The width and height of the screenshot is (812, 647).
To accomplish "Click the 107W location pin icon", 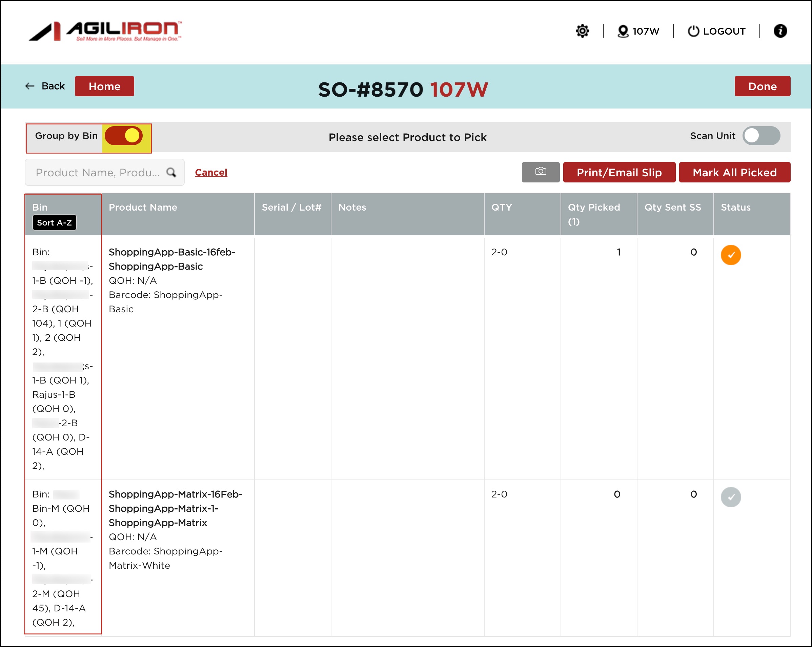I will click(623, 31).
